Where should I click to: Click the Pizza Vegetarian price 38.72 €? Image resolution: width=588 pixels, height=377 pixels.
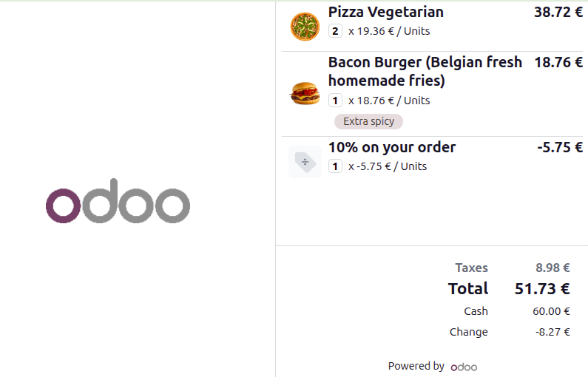click(x=558, y=12)
